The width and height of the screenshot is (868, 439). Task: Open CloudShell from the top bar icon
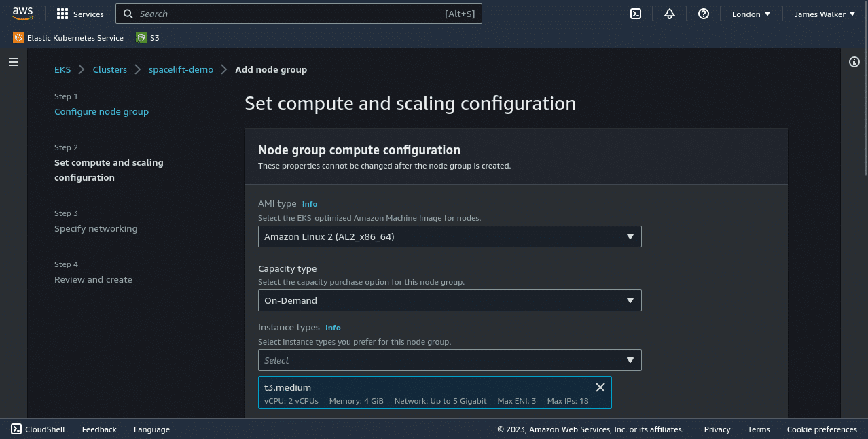click(636, 14)
